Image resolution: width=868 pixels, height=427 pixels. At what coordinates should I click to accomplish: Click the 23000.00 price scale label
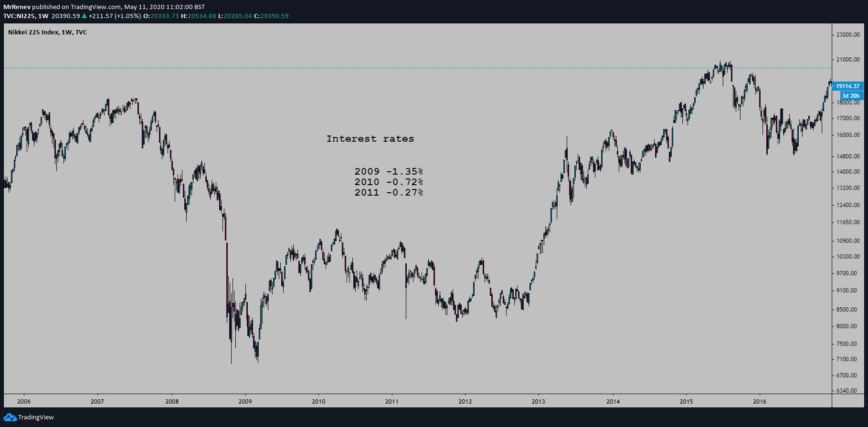848,35
